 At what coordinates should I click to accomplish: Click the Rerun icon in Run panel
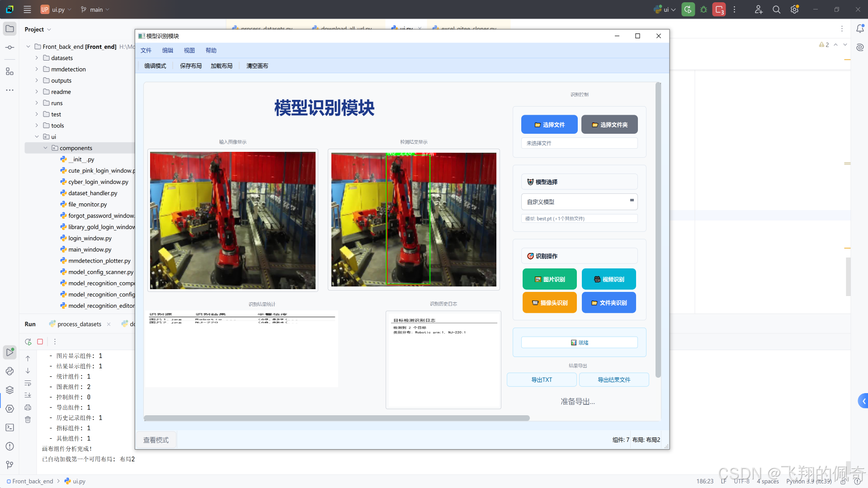pos(28,342)
